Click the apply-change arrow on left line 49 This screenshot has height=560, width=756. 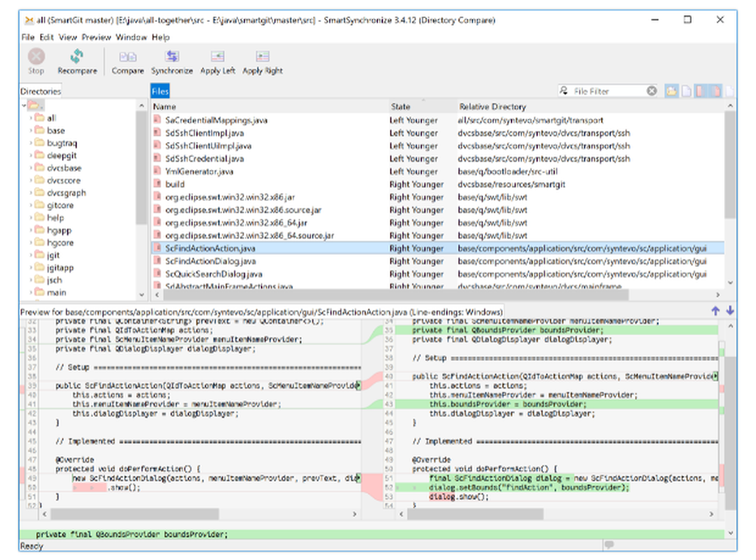click(358, 478)
